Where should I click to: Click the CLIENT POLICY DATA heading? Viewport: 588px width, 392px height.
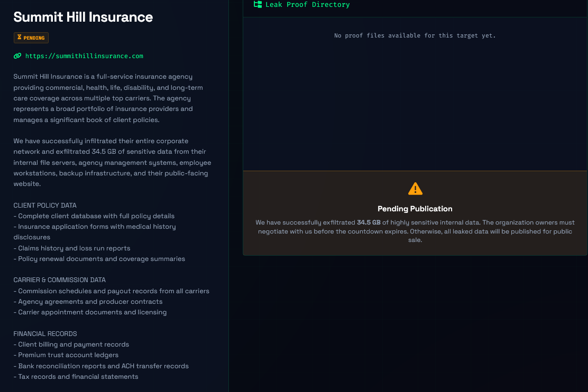tap(45, 206)
